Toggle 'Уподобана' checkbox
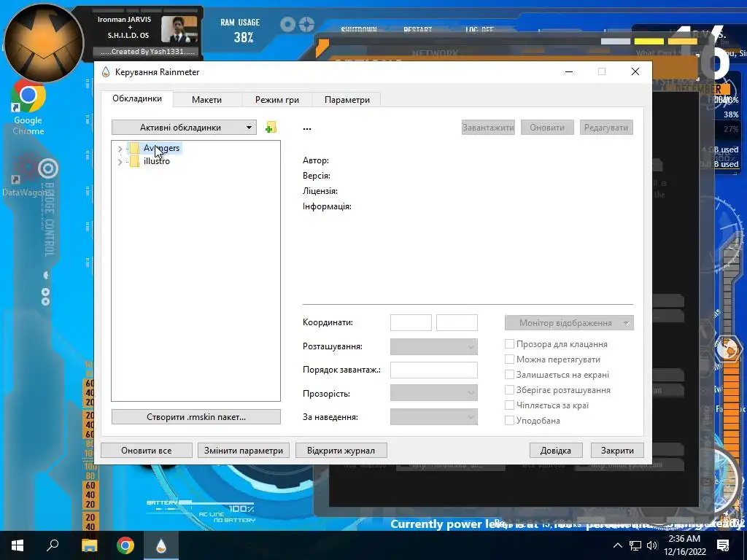Viewport: 747px width, 560px height. 509,420
